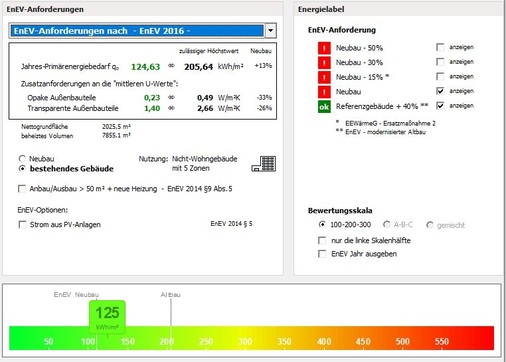Screen dimensions: 506x362
Task: Uncheck anzeigen for Referenzgebäude + 40%
Action: tap(440, 106)
